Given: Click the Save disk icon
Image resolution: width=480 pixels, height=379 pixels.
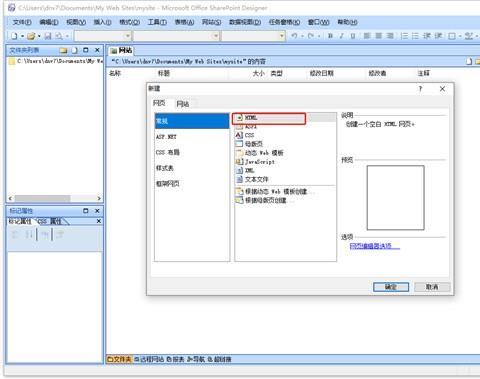Looking at the screenshot, I should click(48, 36).
